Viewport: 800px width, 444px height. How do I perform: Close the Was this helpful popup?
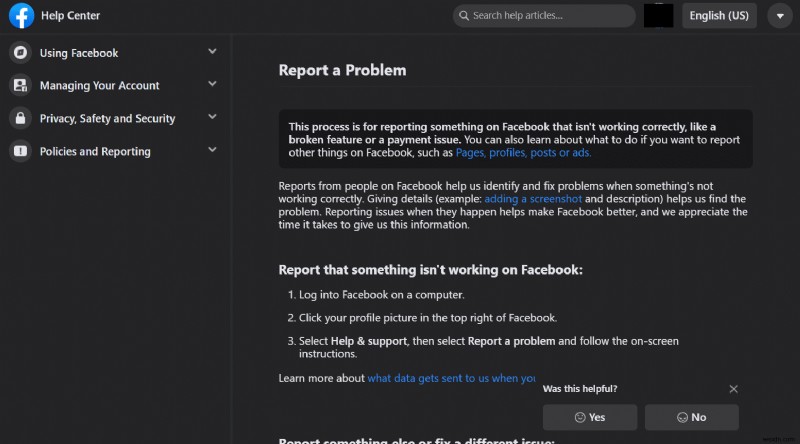tap(733, 389)
